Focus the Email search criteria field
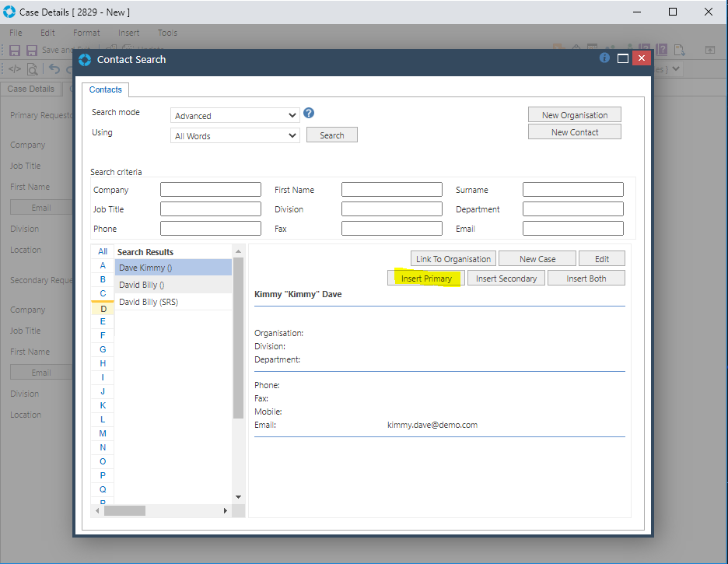The image size is (728, 564). pos(573,229)
